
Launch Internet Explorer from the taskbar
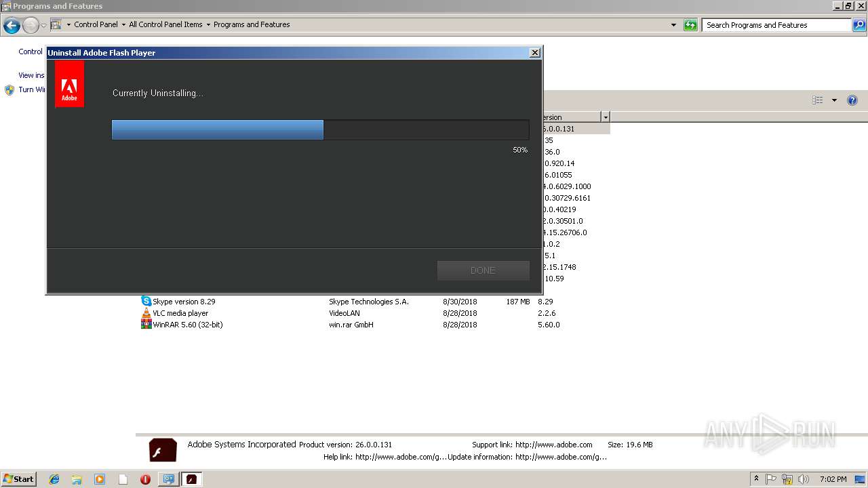pos(54,479)
